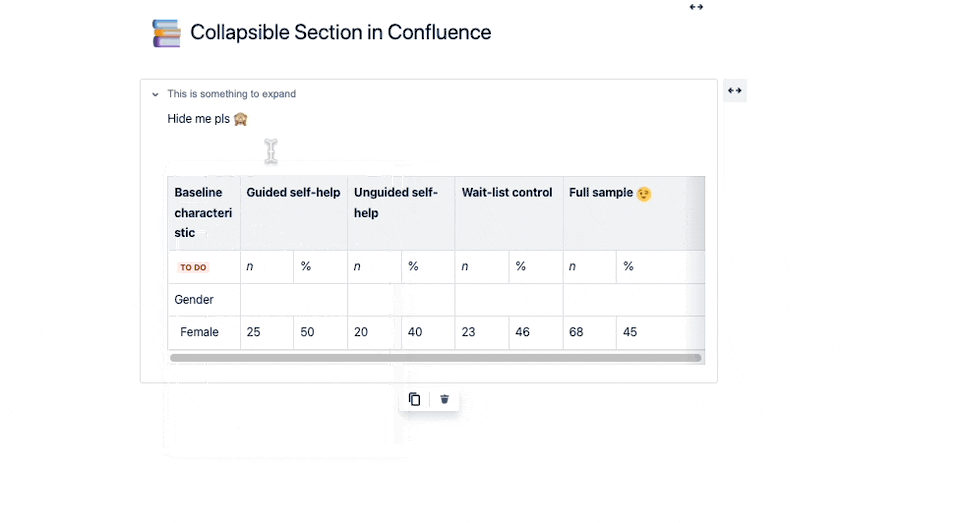The height and width of the screenshot is (523, 960).
Task: Click the expand width arrows beside the section
Action: coord(735,91)
